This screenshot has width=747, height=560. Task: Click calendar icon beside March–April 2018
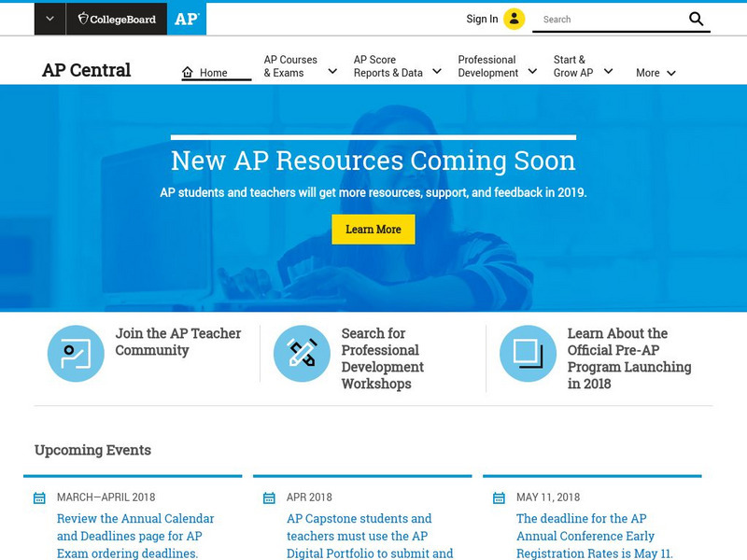39,498
